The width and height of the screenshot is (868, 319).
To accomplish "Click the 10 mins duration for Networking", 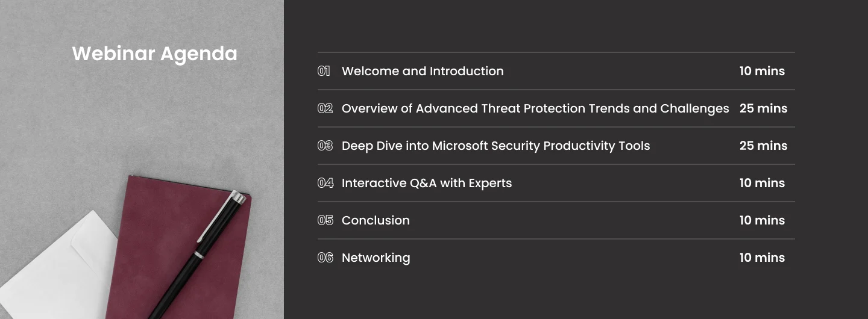I will [762, 258].
